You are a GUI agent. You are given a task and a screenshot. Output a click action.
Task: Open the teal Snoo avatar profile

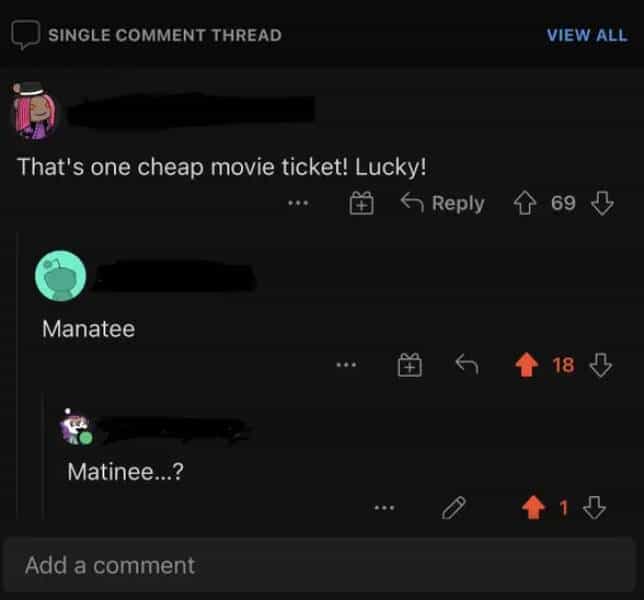(x=61, y=276)
